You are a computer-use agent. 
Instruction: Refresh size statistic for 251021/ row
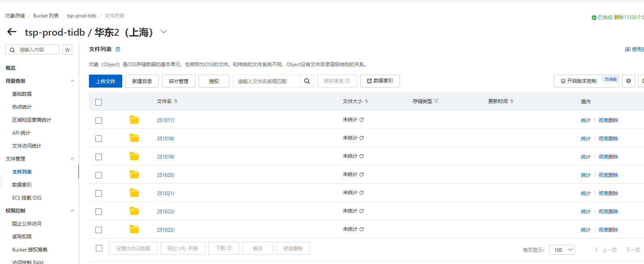click(x=361, y=193)
